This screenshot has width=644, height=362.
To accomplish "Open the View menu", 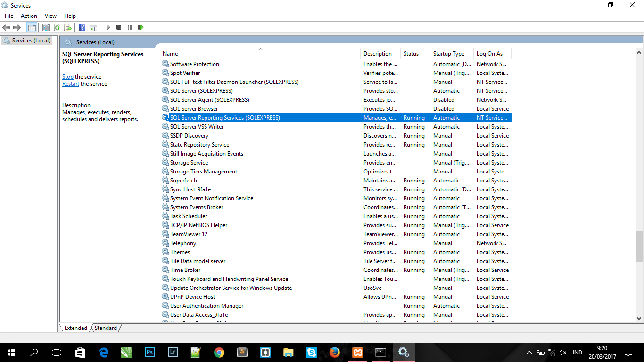I will tap(50, 16).
